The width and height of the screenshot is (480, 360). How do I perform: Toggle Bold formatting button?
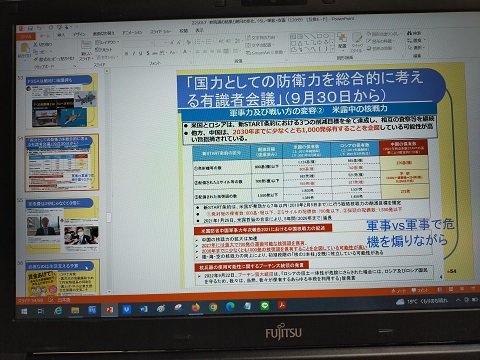[126, 53]
